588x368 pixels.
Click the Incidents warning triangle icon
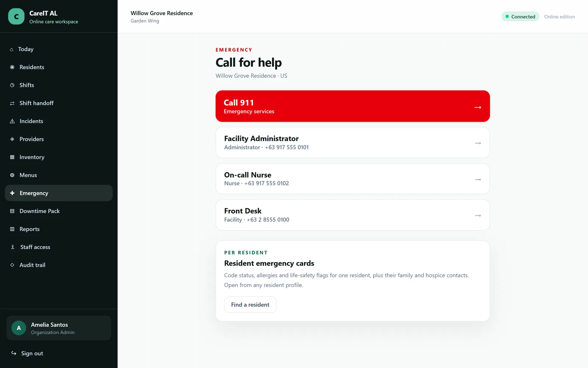(12, 121)
